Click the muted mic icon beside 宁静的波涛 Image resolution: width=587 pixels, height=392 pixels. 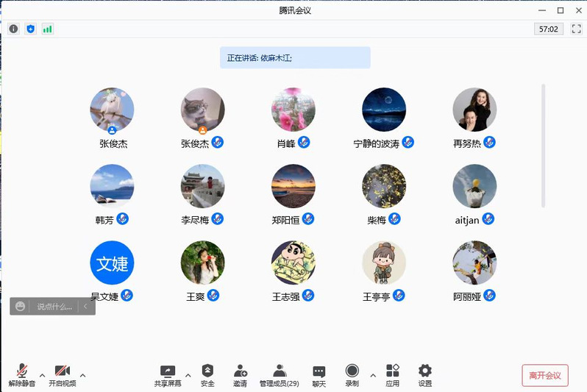408,142
